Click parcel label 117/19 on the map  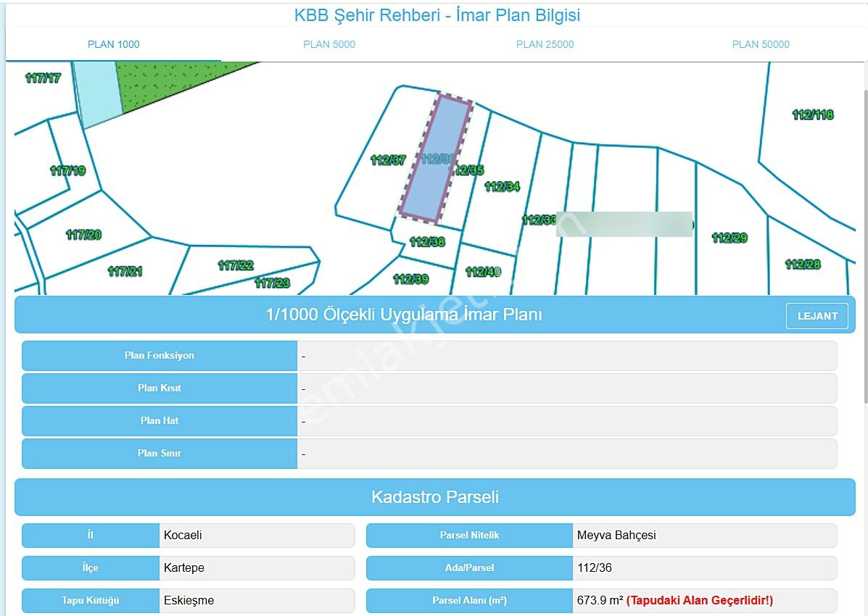pyautogui.click(x=67, y=170)
